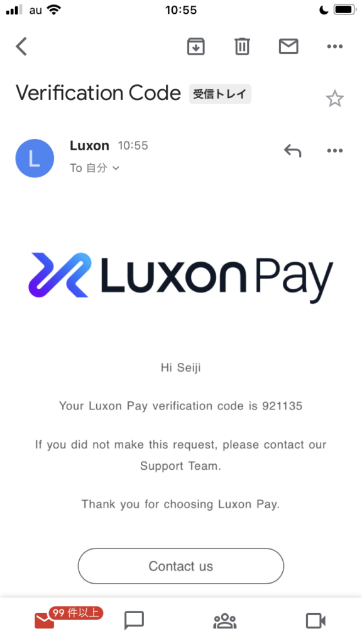Tap the Luxon sender name
This screenshot has width=362, height=644.
point(89,145)
